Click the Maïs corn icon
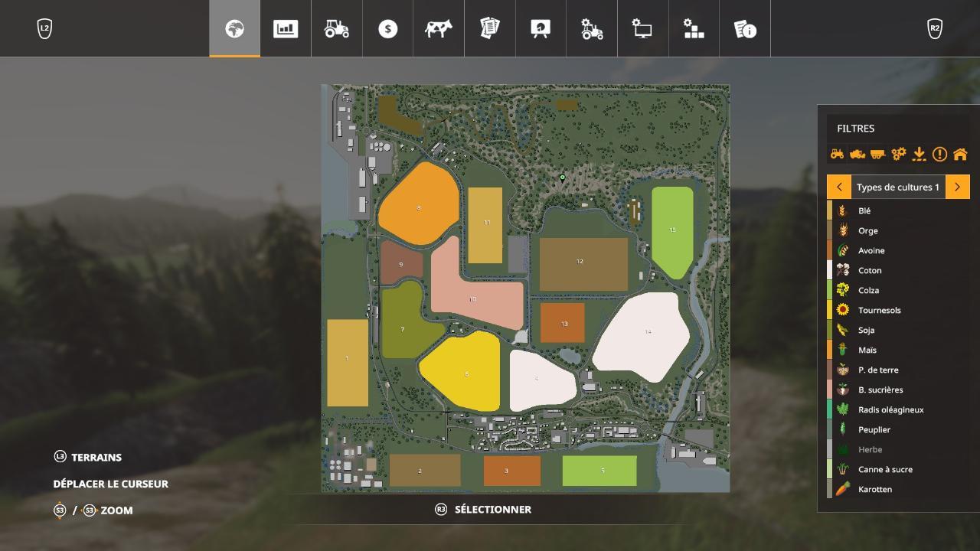 (843, 350)
